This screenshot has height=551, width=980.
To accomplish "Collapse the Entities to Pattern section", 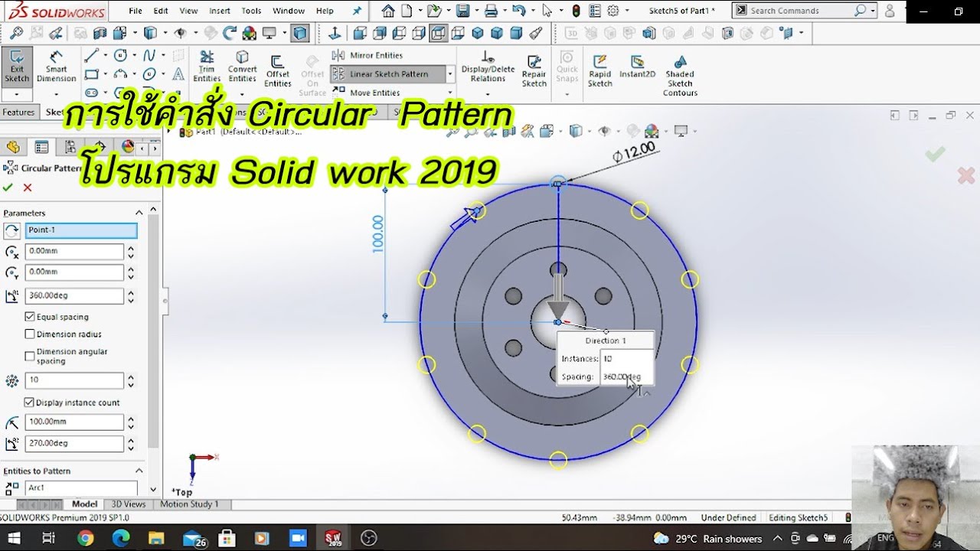I will [139, 471].
